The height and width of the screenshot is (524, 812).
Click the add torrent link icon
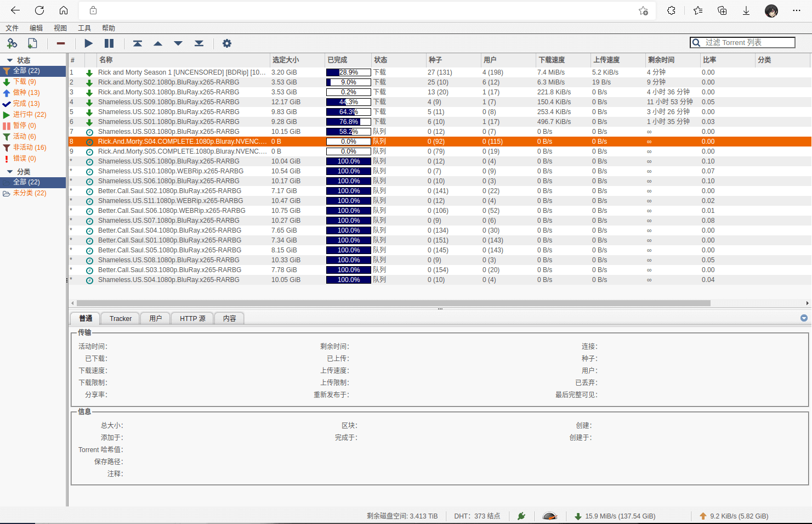12,43
